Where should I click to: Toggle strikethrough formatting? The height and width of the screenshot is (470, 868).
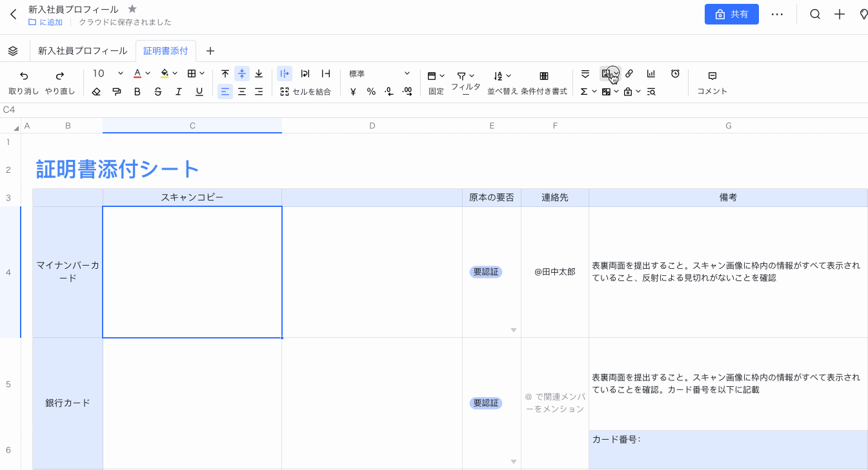click(x=158, y=92)
